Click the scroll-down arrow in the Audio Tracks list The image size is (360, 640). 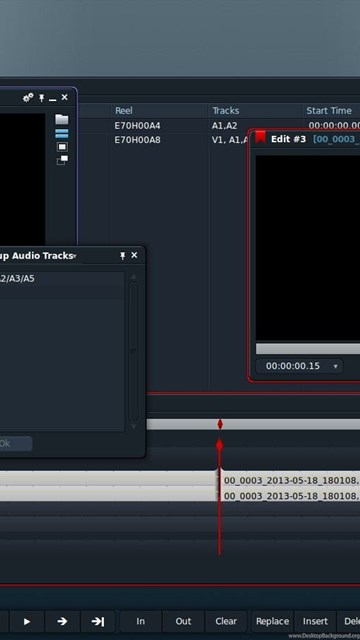[x=133, y=427]
